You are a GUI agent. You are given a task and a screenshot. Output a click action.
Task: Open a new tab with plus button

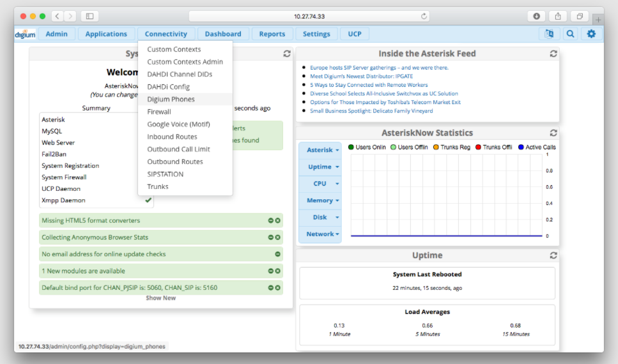pyautogui.click(x=598, y=19)
